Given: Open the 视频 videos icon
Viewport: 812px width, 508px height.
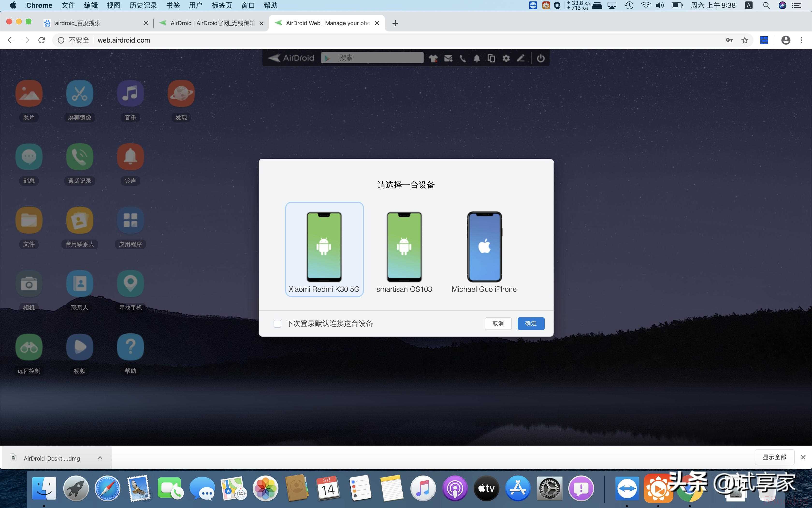Looking at the screenshot, I should (80, 347).
